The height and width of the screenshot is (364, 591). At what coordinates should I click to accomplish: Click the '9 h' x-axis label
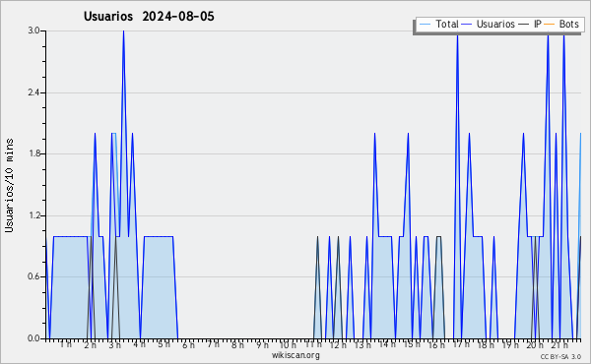click(262, 345)
